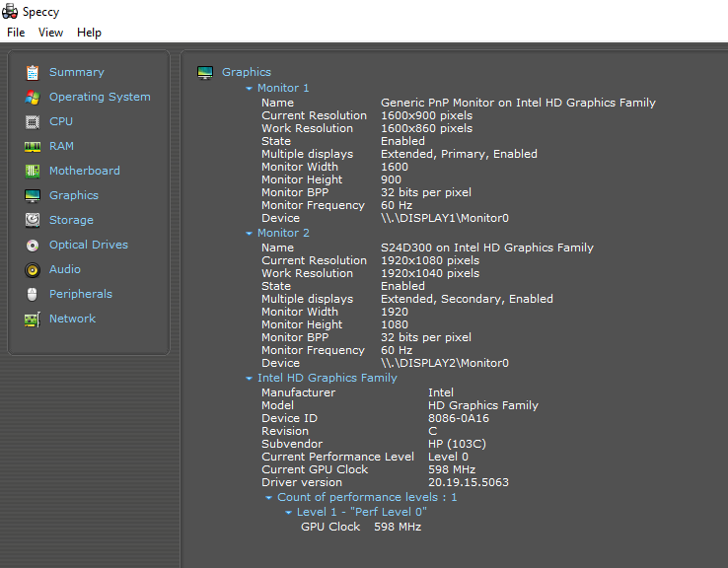Click the Manufacturer value 'Intel'

(x=441, y=392)
